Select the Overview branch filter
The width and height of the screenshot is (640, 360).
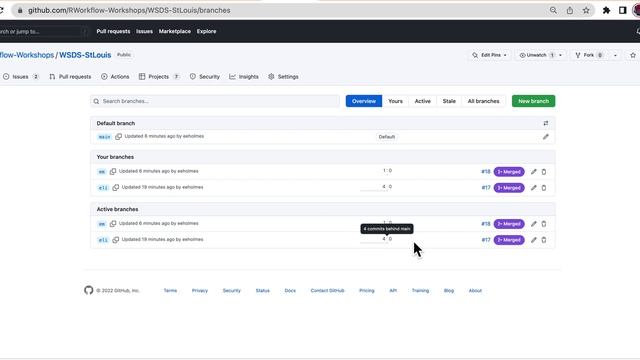point(364,101)
